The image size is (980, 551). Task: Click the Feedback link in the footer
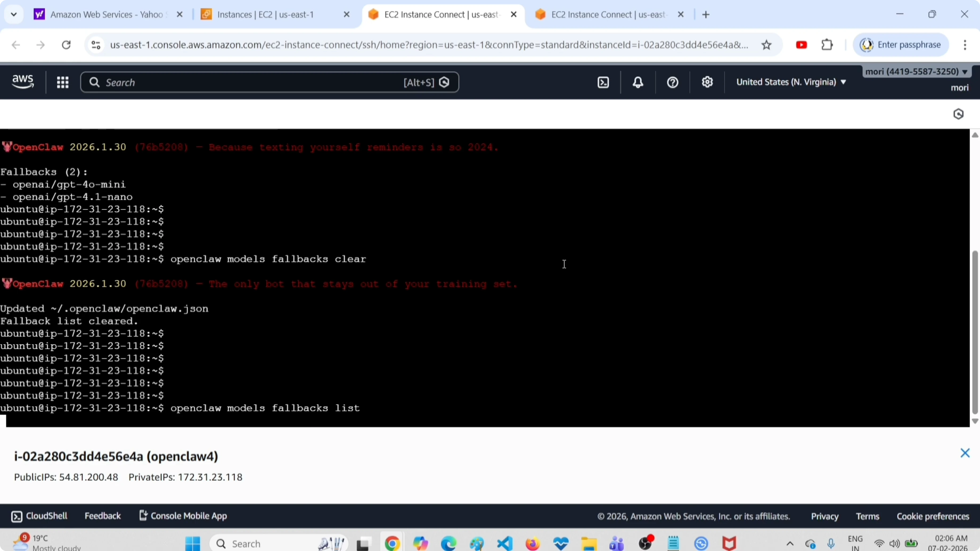click(103, 516)
